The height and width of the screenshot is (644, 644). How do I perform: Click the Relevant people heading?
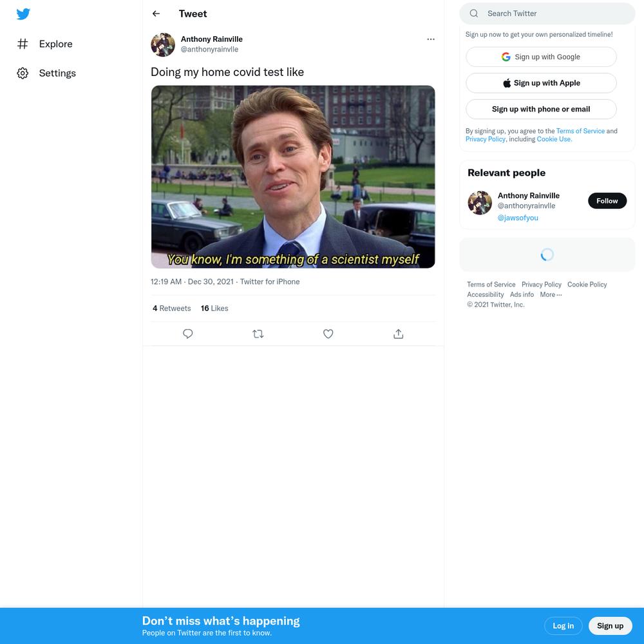506,173
